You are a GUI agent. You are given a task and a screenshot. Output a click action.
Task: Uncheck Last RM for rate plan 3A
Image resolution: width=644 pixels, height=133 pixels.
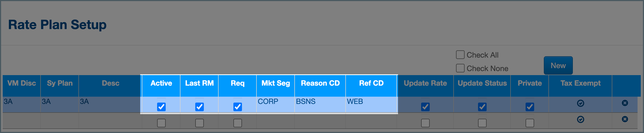[200, 107]
